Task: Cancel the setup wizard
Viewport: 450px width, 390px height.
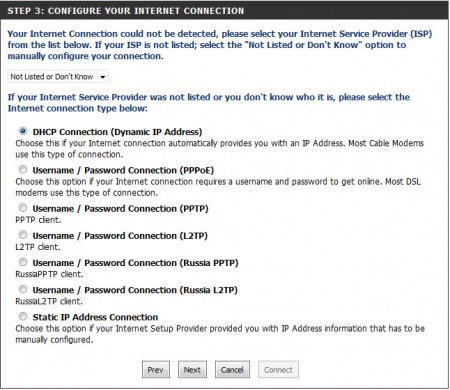Action: (232, 370)
